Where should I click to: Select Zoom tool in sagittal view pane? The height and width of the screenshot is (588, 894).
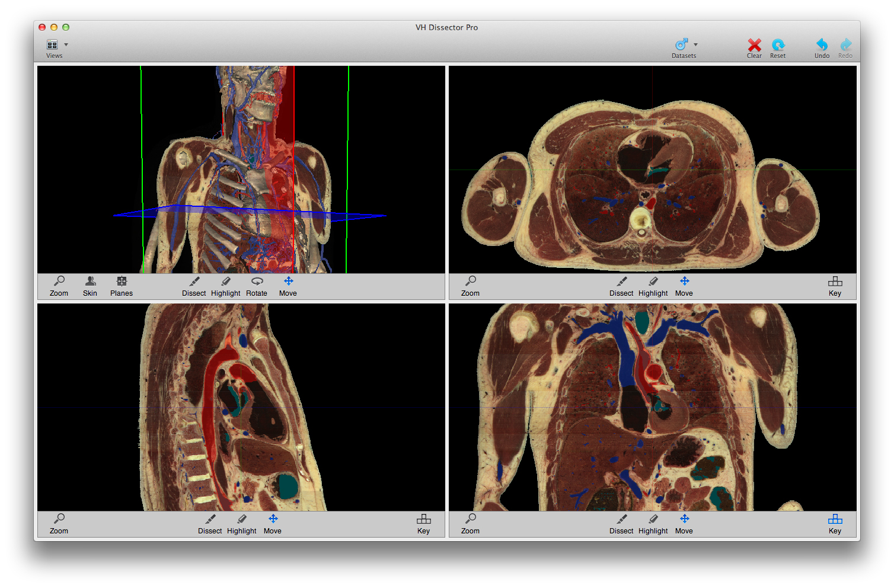click(x=59, y=523)
